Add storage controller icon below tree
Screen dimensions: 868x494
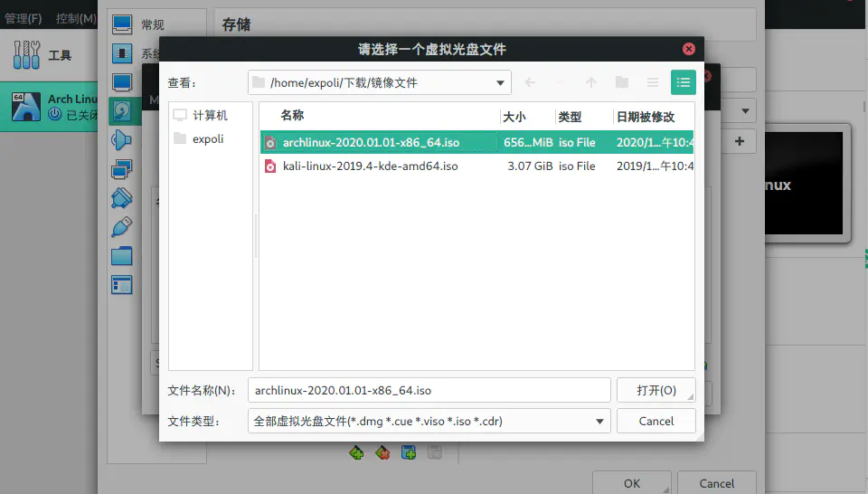356,453
